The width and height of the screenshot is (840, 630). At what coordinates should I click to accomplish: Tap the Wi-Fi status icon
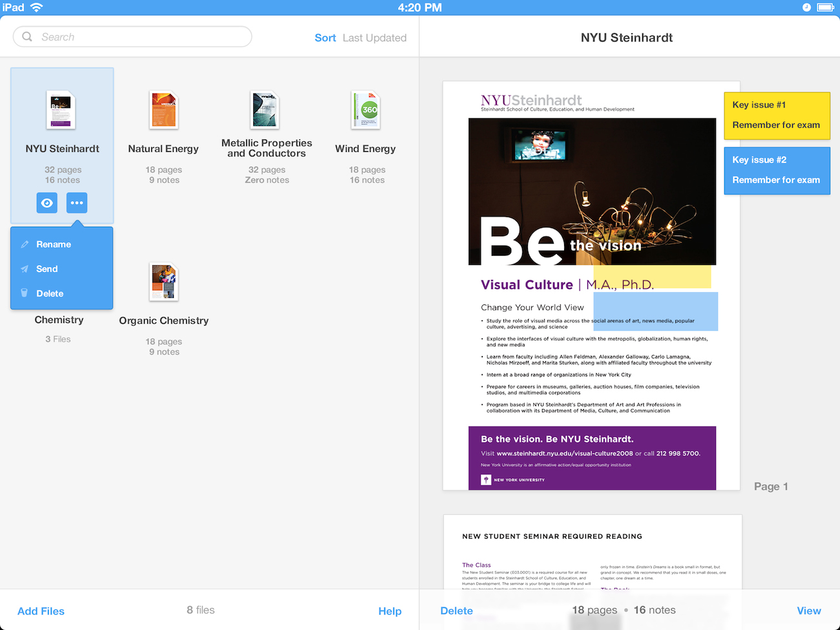tap(37, 8)
